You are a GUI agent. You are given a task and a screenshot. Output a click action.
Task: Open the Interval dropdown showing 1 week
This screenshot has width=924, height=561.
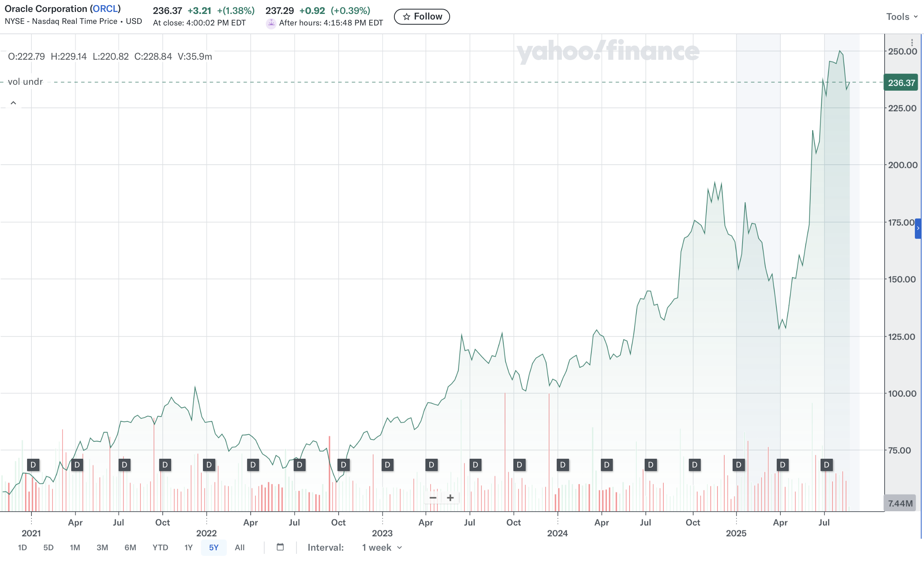tap(382, 547)
